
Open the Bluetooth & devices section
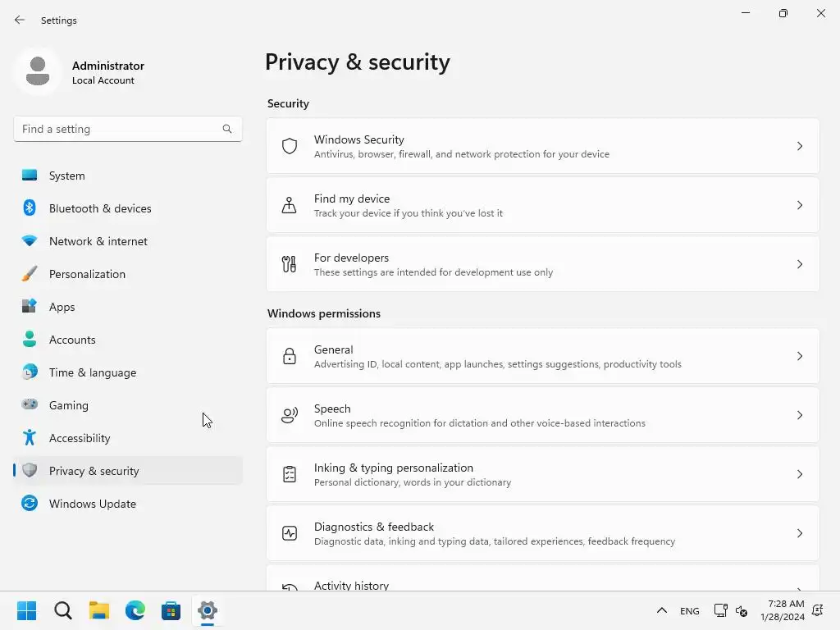point(100,208)
